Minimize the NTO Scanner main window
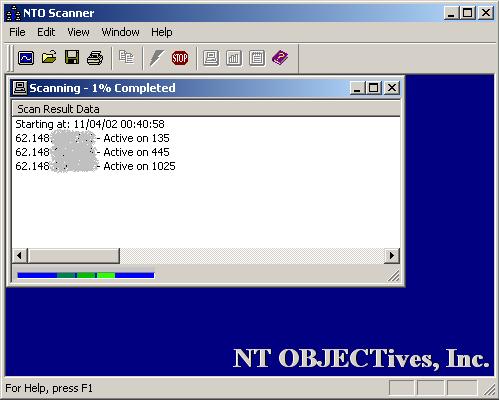The image size is (499, 400). click(451, 13)
